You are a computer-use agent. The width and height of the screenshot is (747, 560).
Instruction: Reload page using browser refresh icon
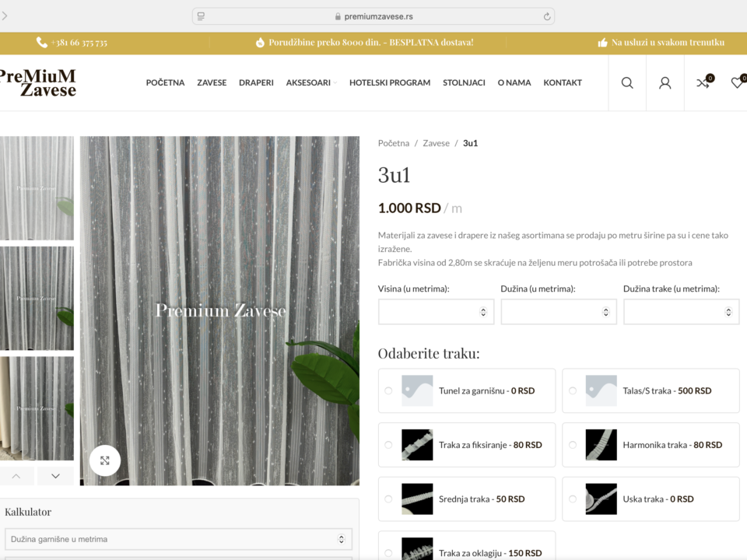547,16
